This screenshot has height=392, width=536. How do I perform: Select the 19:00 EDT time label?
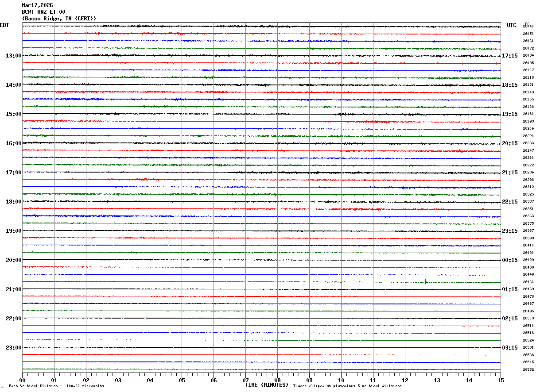point(14,231)
